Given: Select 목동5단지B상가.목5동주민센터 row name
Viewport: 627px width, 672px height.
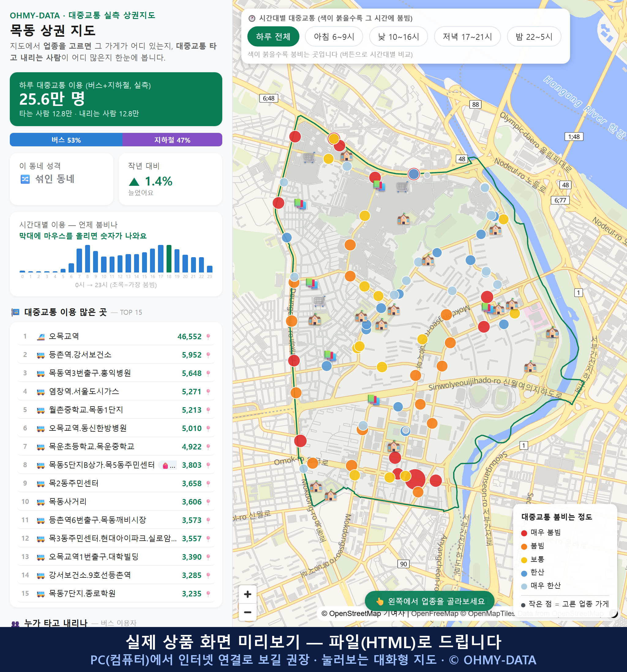Looking at the screenshot, I should 102,465.
